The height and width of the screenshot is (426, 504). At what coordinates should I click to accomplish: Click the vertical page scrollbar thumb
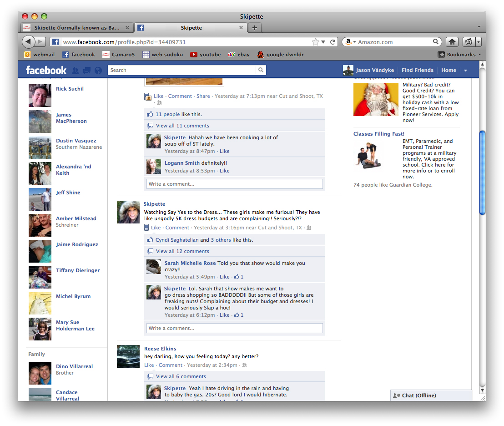482,173
